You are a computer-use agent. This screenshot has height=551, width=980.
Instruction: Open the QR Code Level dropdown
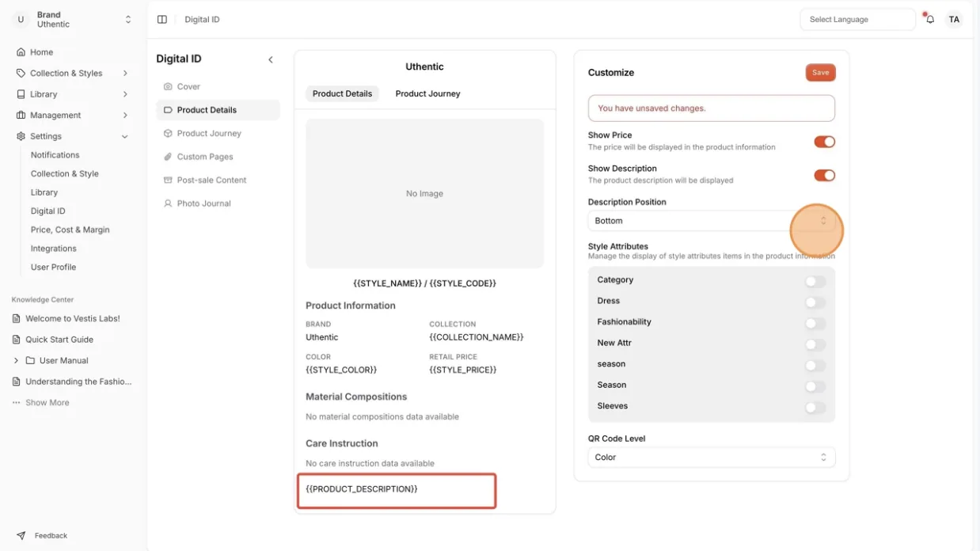click(711, 458)
